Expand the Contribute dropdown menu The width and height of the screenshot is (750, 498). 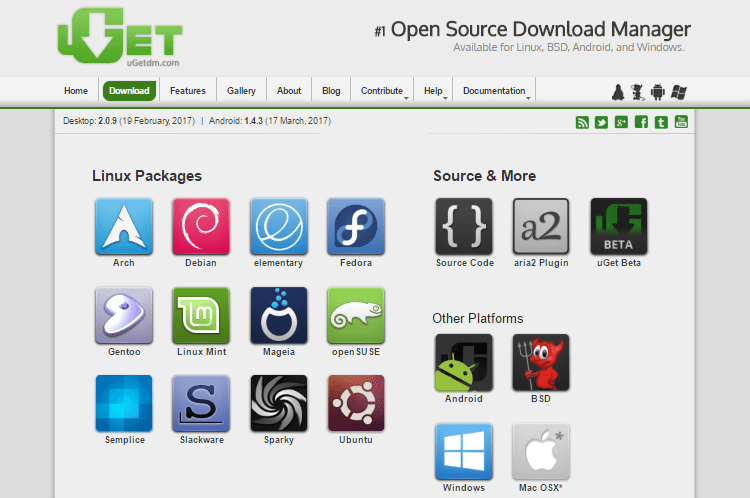click(x=384, y=91)
